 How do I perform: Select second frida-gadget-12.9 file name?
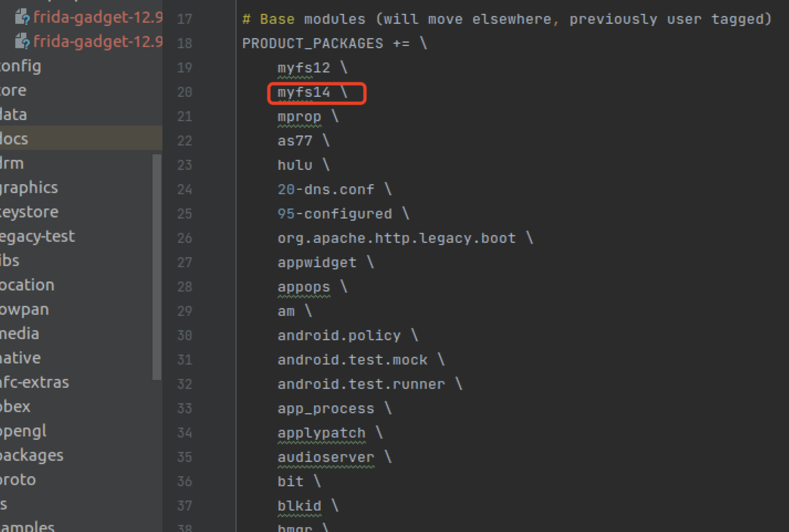click(x=98, y=41)
